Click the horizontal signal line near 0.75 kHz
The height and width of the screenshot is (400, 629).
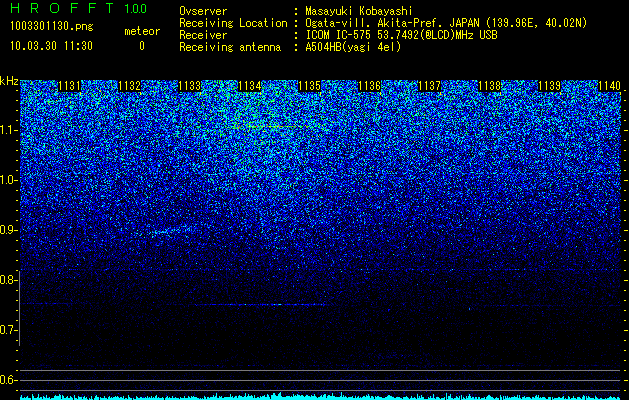[x=261, y=305]
